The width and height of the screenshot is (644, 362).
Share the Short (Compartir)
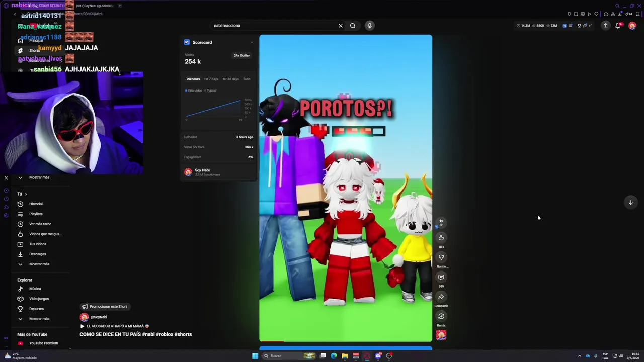(x=441, y=297)
